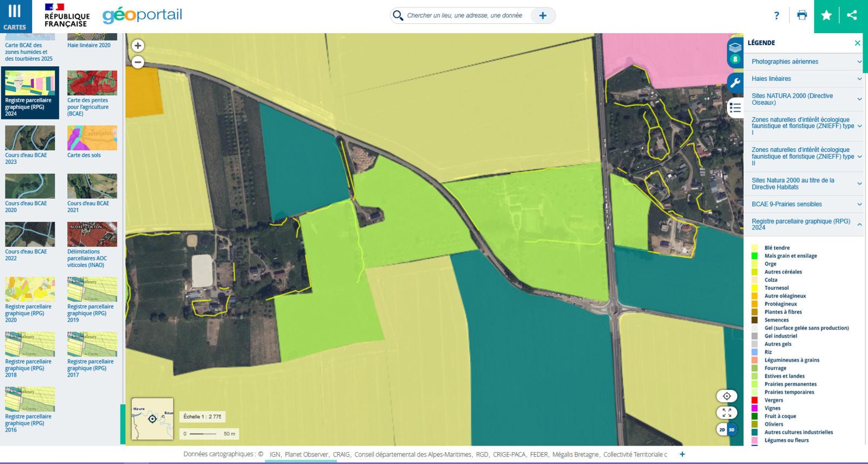Open the map tools wrench icon
The image size is (868, 464).
735,83
